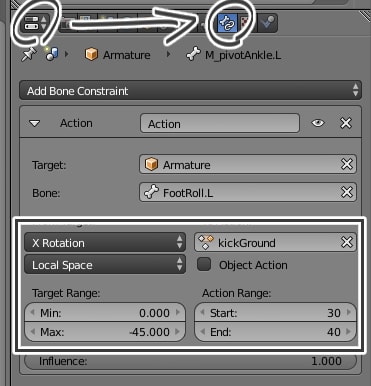The width and height of the screenshot is (371, 386).
Task: Unlink the kickGround action
Action: (347, 242)
